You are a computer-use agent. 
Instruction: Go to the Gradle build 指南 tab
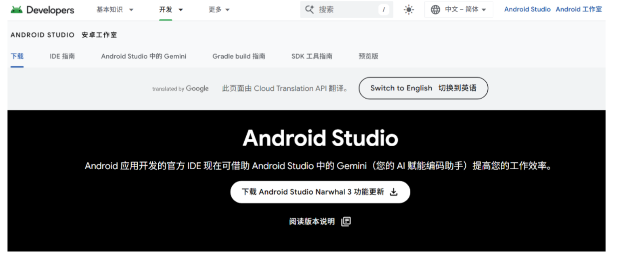pos(239,56)
